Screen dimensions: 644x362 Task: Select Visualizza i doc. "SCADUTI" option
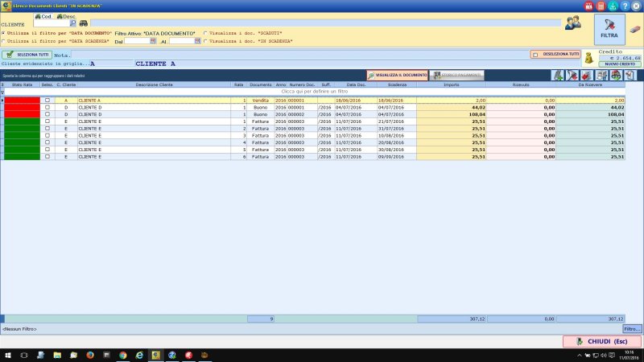(206, 33)
